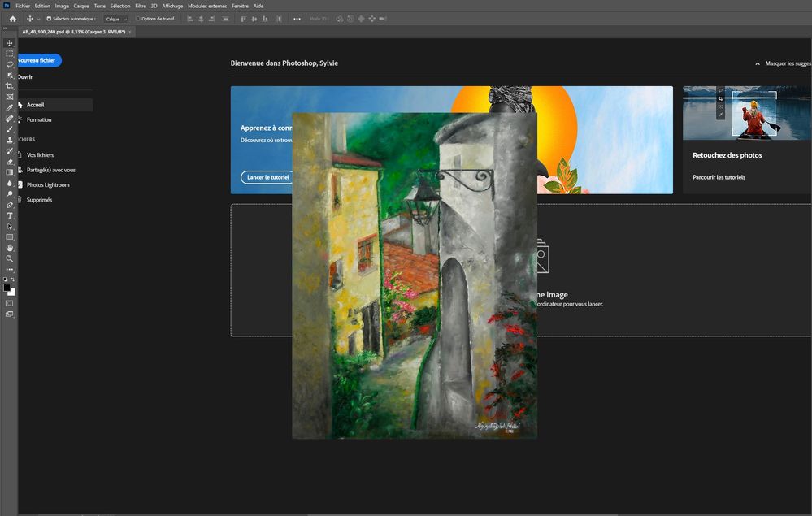
Task: Select the Pen tool
Action: point(9,205)
